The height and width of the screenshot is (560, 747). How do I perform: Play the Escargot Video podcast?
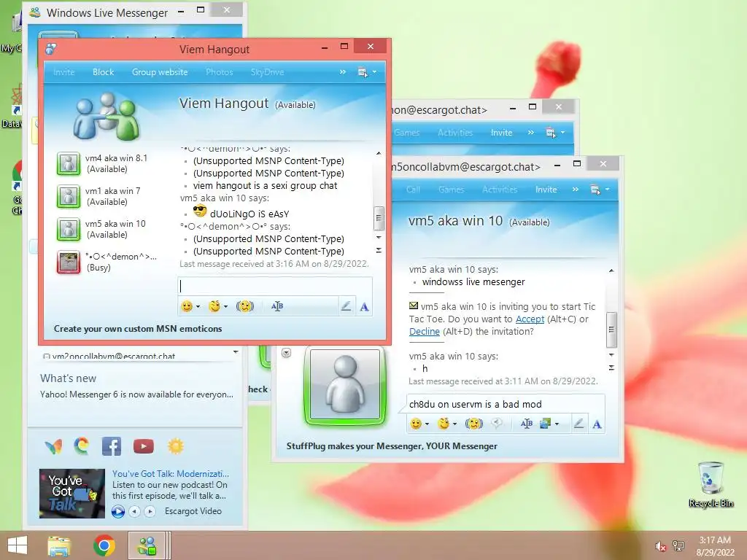(117, 511)
